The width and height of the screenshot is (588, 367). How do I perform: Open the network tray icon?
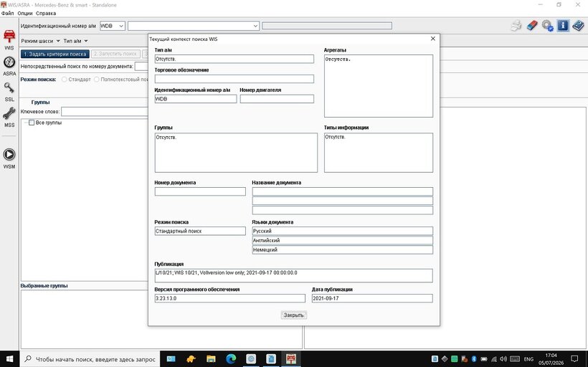(x=494, y=359)
